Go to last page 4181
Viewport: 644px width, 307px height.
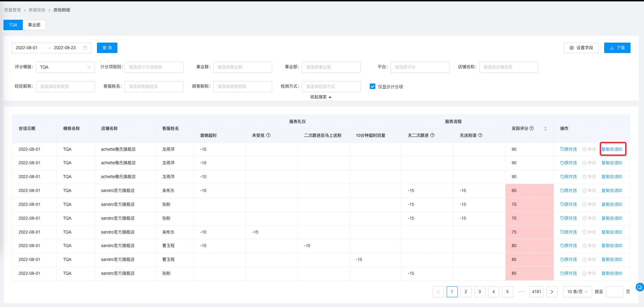537,292
